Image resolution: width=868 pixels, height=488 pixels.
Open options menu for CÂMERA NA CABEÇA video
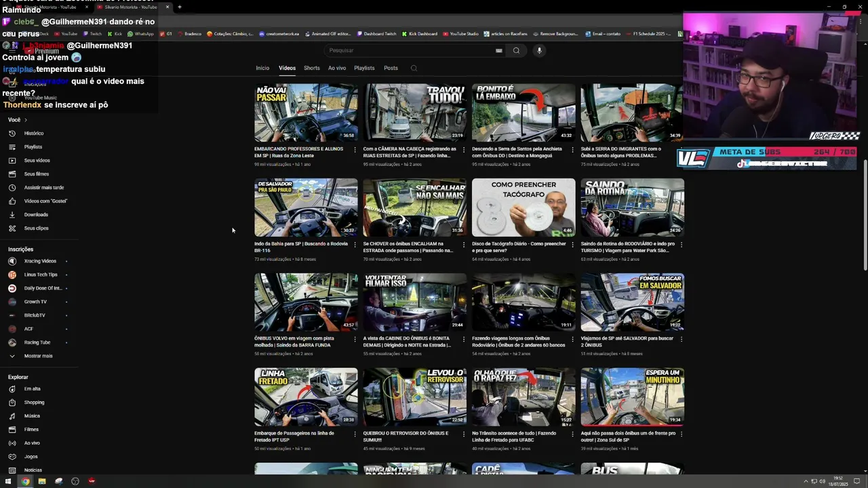(464, 150)
